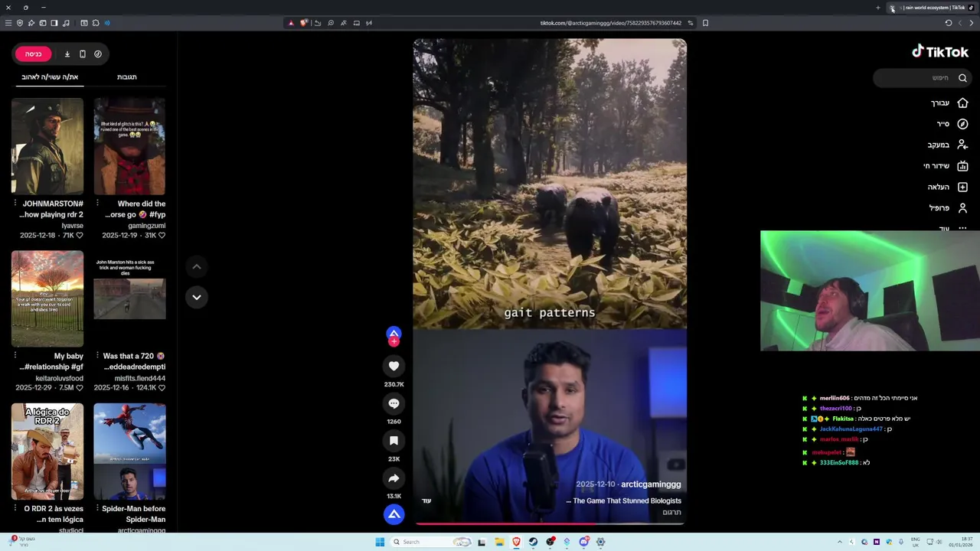Open comments via the speech bubble icon
This screenshot has height=551, width=980.
[x=394, y=403]
